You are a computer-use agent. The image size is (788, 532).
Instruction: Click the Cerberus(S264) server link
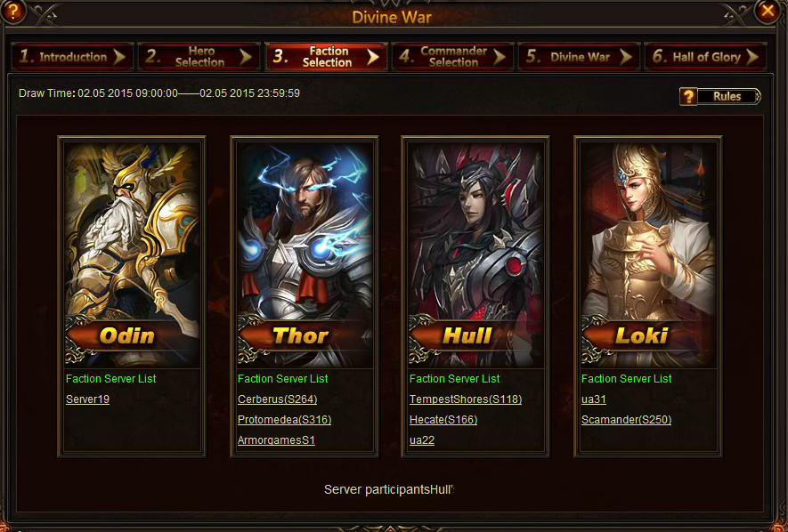[x=278, y=399]
